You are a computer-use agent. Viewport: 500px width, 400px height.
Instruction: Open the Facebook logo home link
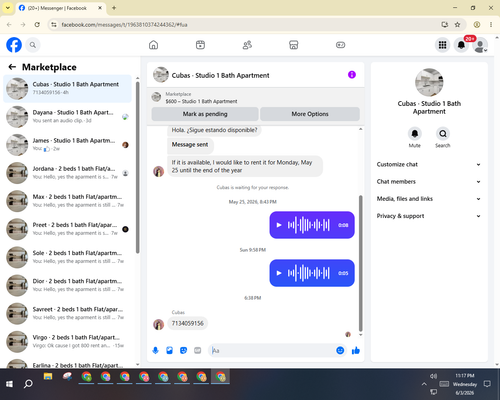14,45
